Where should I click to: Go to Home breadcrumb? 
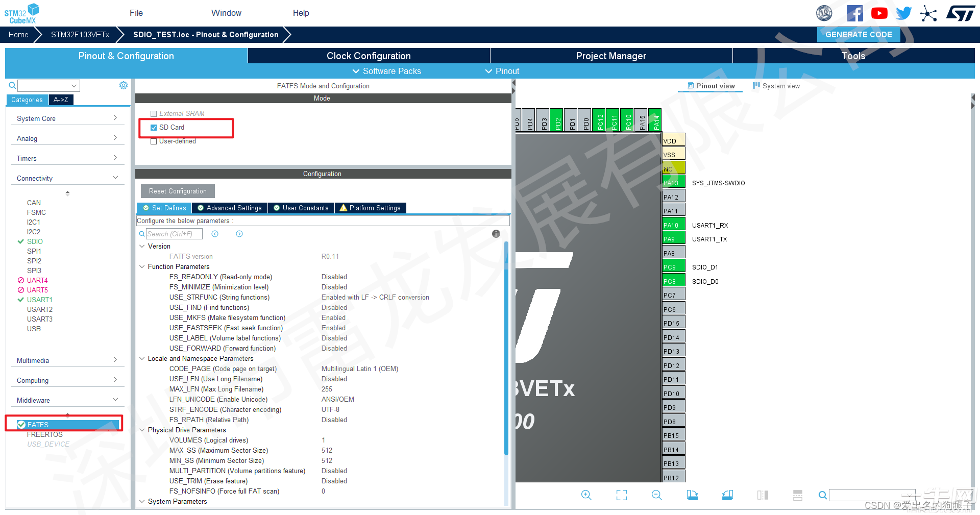tap(18, 35)
